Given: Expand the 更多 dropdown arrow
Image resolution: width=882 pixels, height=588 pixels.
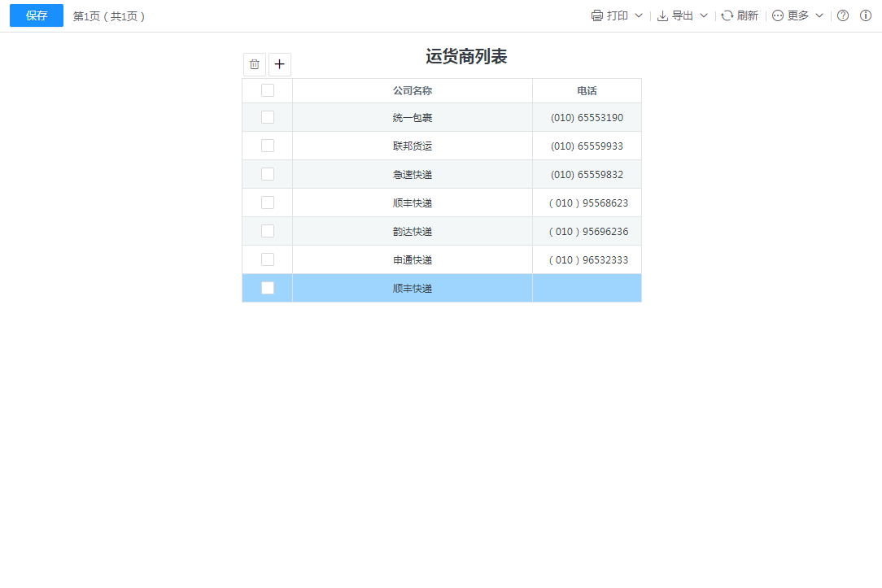Looking at the screenshot, I should coord(819,15).
